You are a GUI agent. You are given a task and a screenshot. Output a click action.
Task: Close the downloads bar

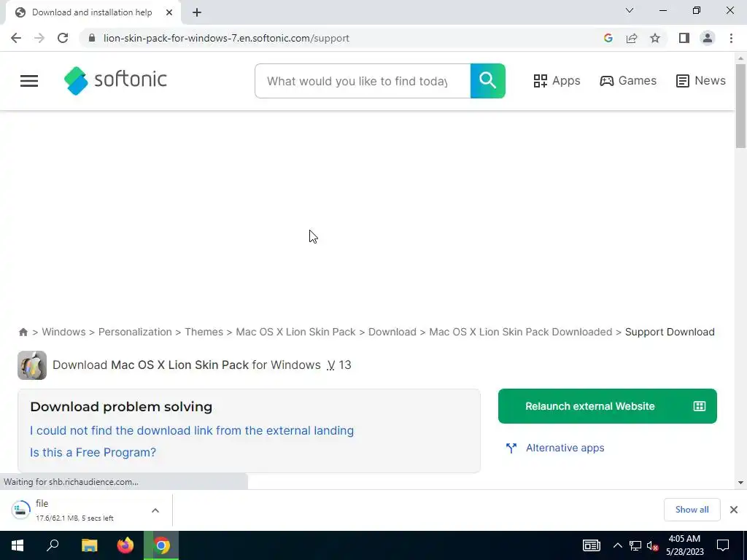(x=734, y=510)
